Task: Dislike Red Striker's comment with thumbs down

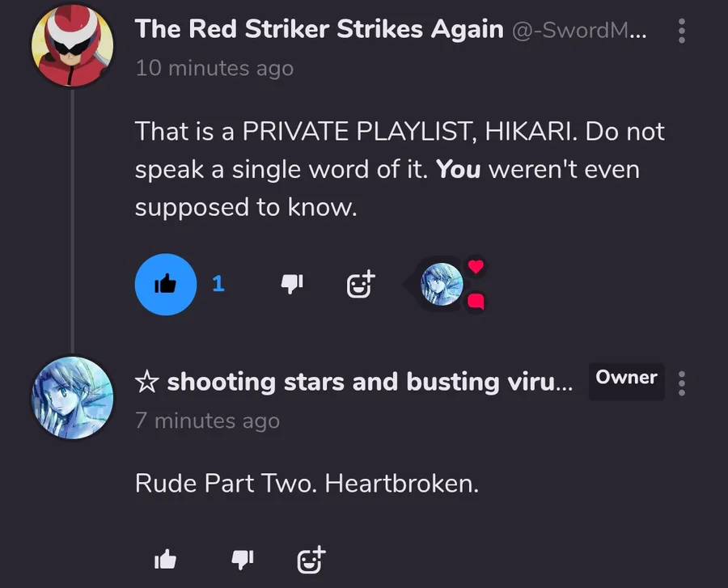Action: click(292, 284)
